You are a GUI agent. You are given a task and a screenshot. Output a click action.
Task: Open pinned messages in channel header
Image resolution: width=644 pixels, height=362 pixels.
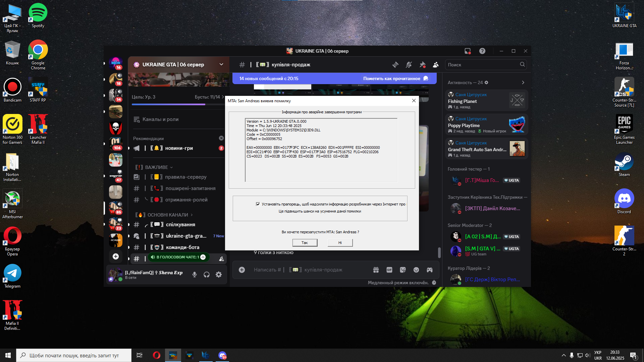(422, 65)
